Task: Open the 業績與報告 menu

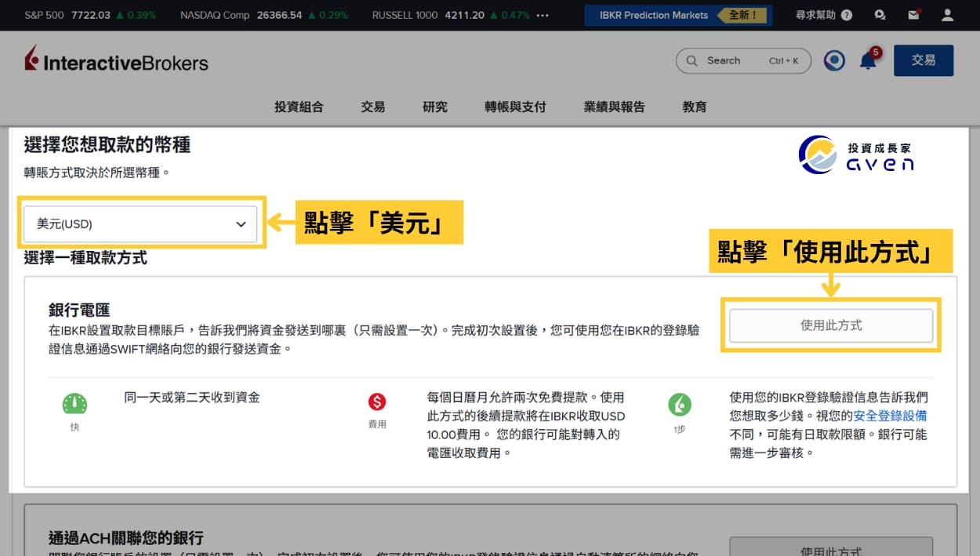Action: tap(614, 107)
